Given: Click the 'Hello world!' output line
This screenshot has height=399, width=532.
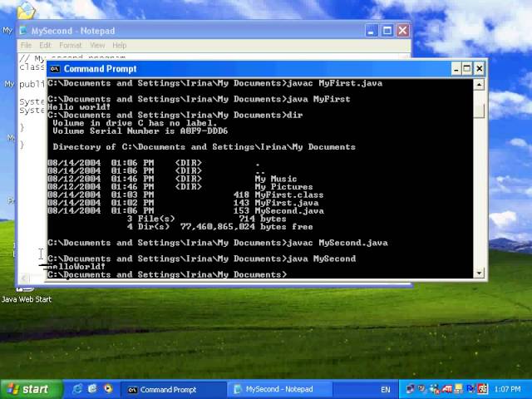Looking at the screenshot, I should coord(79,107).
